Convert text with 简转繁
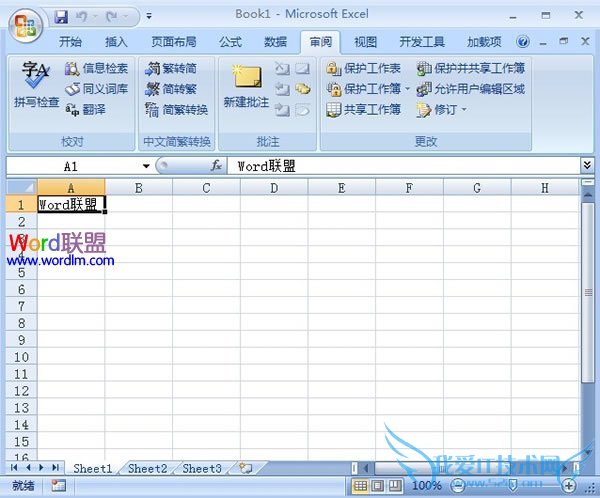 click(171, 89)
